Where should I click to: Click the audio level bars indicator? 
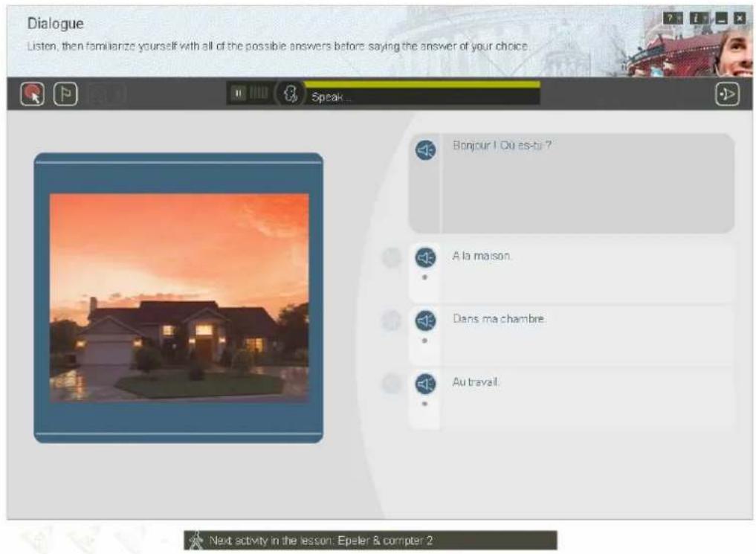point(259,93)
